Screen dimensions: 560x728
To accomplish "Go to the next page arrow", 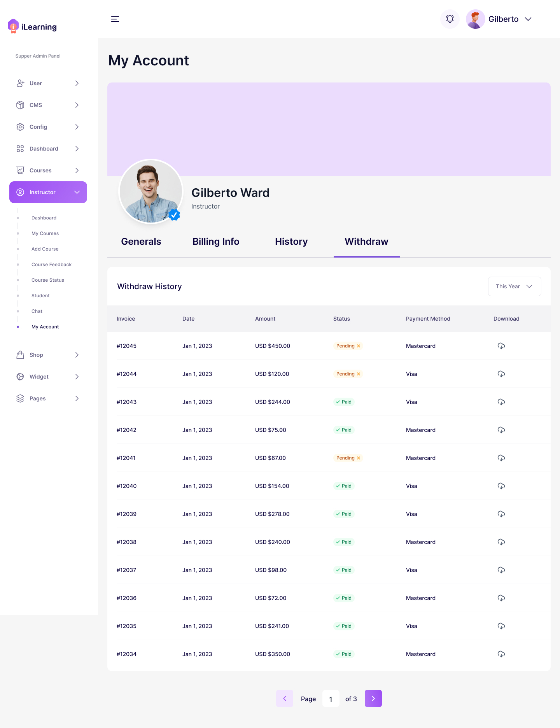I will point(373,698).
